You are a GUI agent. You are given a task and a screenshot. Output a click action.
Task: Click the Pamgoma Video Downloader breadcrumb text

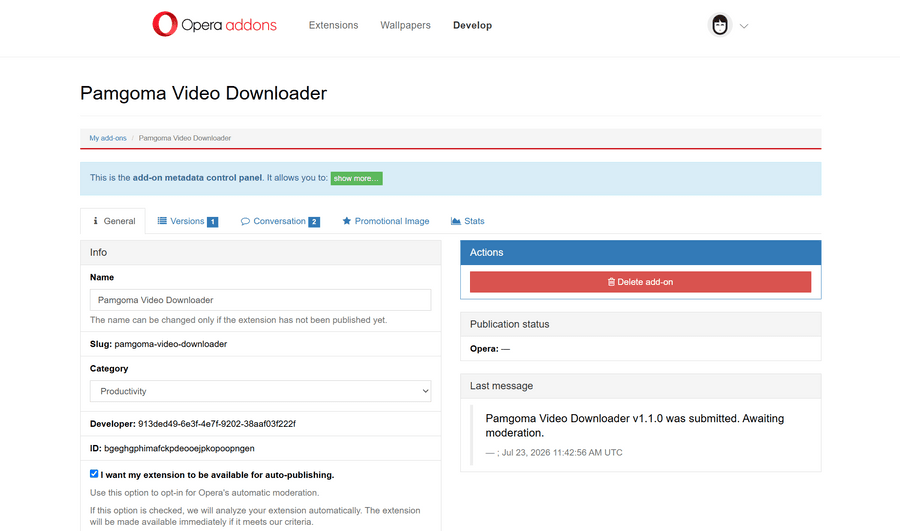185,138
